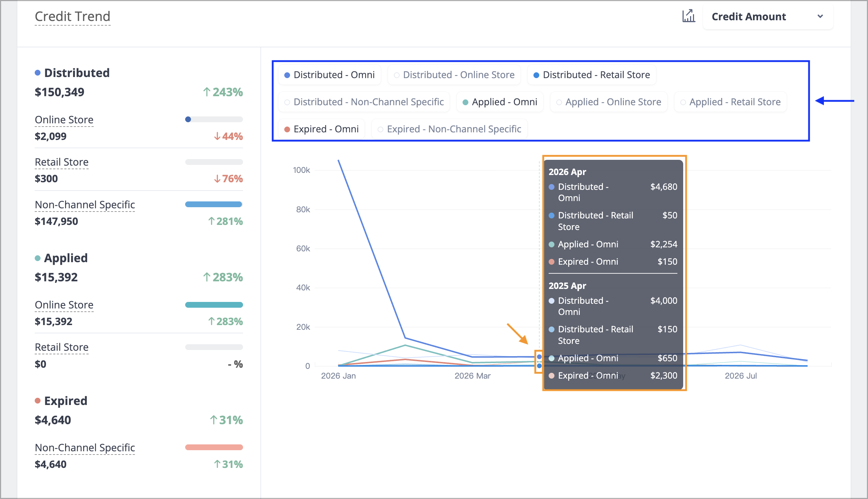Image resolution: width=868 pixels, height=499 pixels.
Task: Click the Expired total $4,640 heading value
Action: pos(53,420)
